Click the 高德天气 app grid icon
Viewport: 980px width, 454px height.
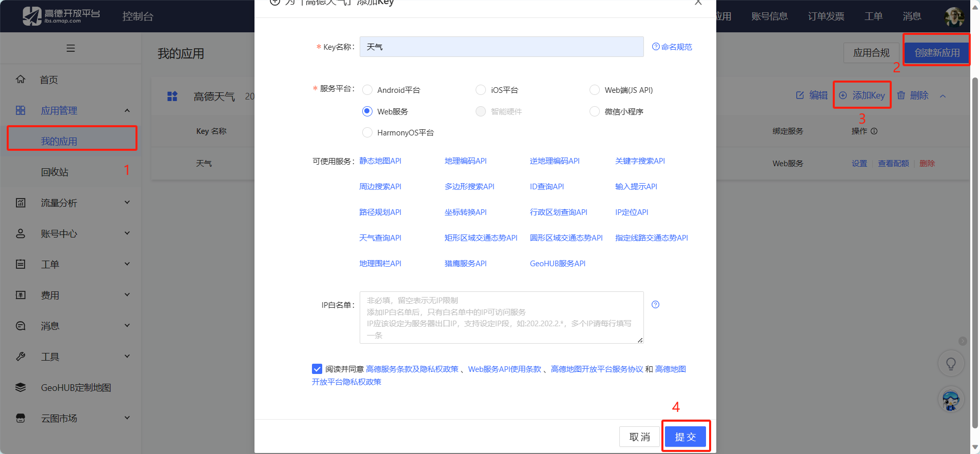pos(172,96)
